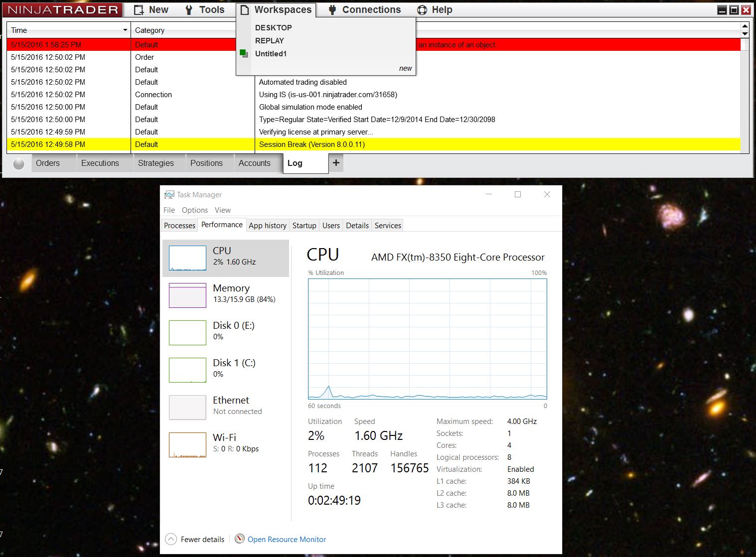This screenshot has width=756, height=557.
Task: Click the Resource Monitor gauge icon
Action: (x=240, y=539)
